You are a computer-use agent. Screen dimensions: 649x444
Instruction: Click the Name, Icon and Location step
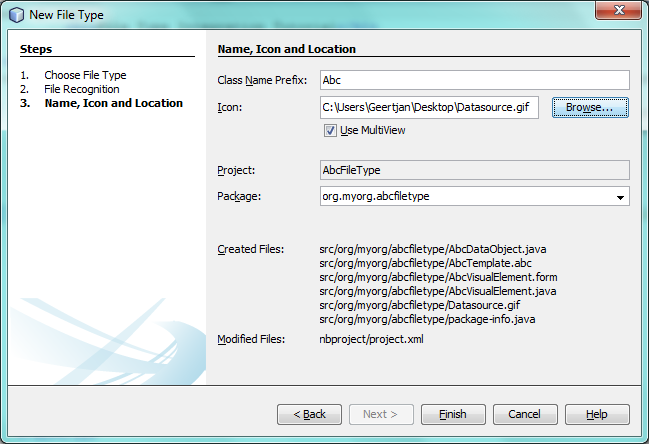113,103
